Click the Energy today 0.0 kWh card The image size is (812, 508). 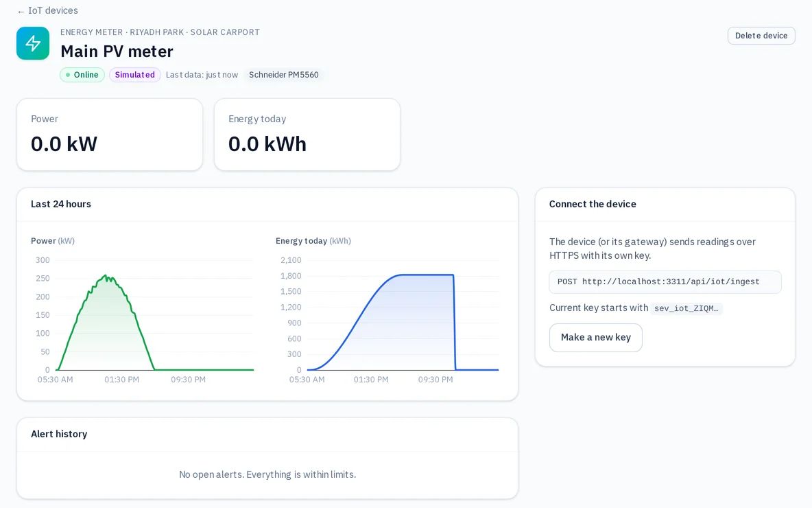pyautogui.click(x=307, y=135)
